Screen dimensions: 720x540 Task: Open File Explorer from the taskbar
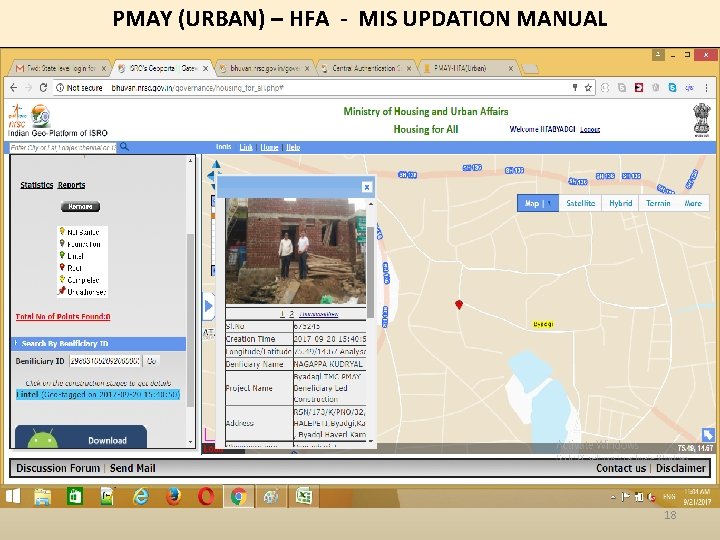(x=43, y=497)
